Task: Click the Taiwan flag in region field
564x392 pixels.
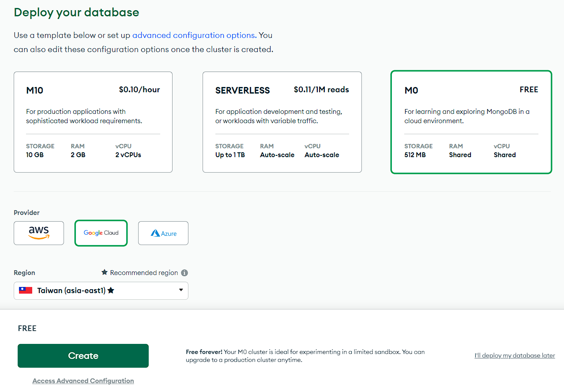Action: (26, 290)
